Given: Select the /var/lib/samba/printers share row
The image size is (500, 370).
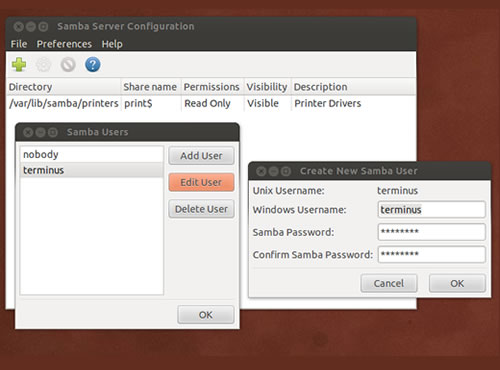Looking at the screenshot, I should click(x=211, y=103).
